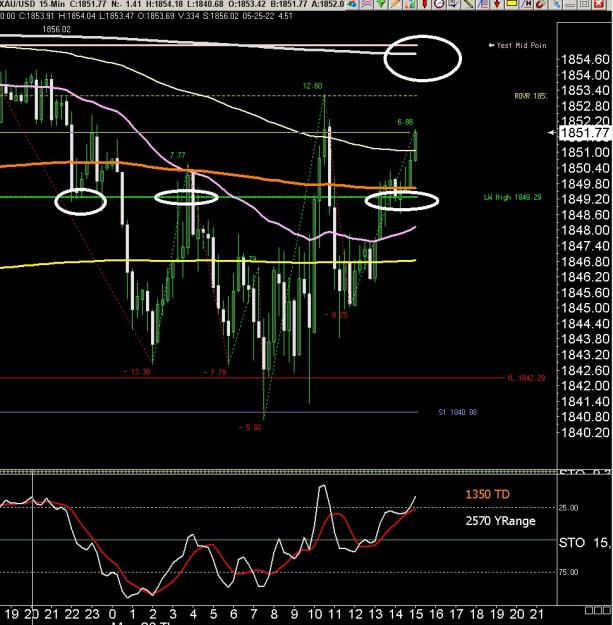Click the colored bars chart icon

(410, 4)
